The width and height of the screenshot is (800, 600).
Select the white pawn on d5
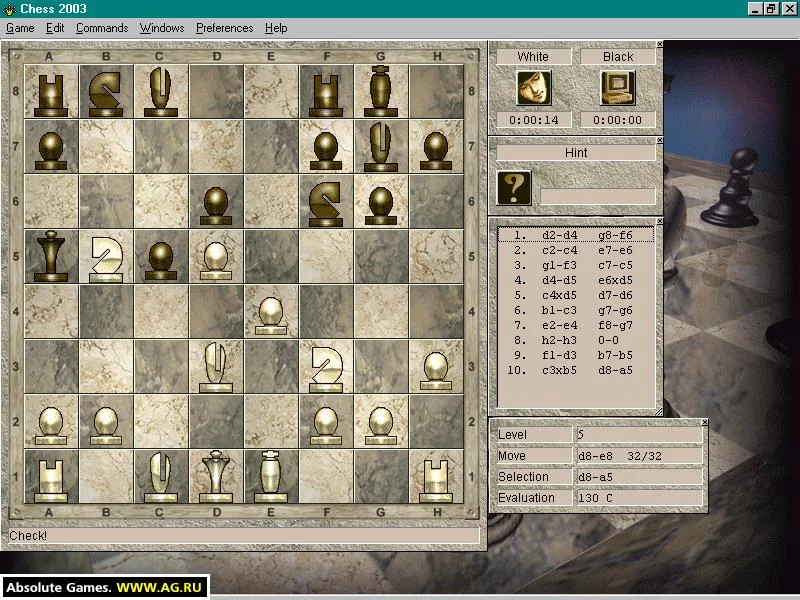pyautogui.click(x=216, y=261)
